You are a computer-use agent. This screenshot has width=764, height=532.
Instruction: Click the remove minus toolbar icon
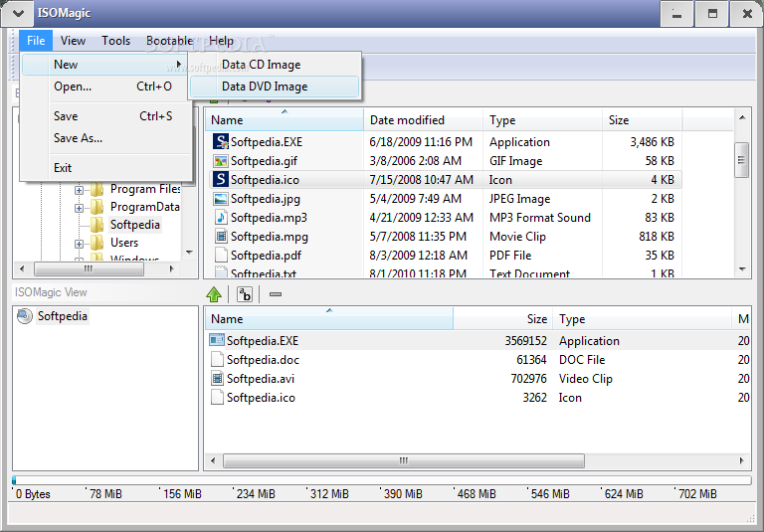click(276, 294)
